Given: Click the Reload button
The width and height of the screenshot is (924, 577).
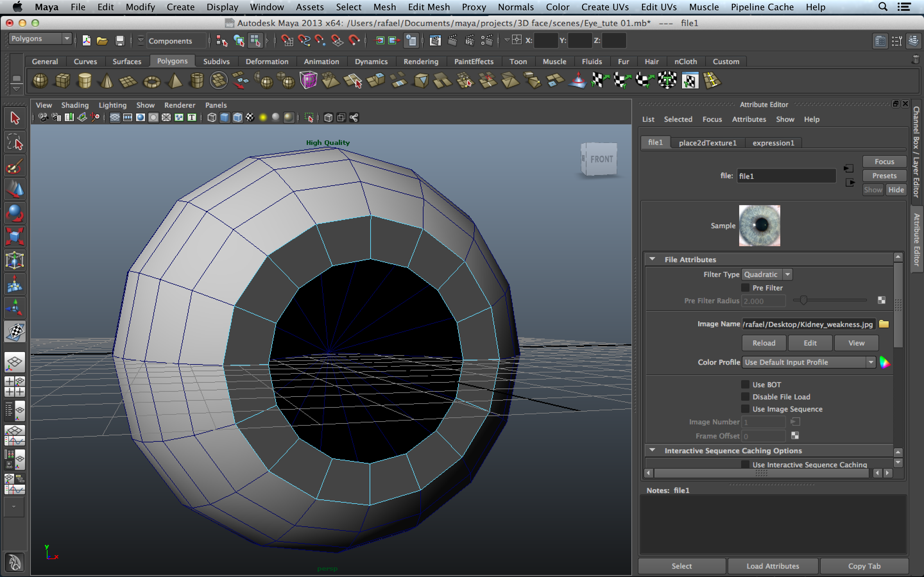Looking at the screenshot, I should pyautogui.click(x=764, y=343).
